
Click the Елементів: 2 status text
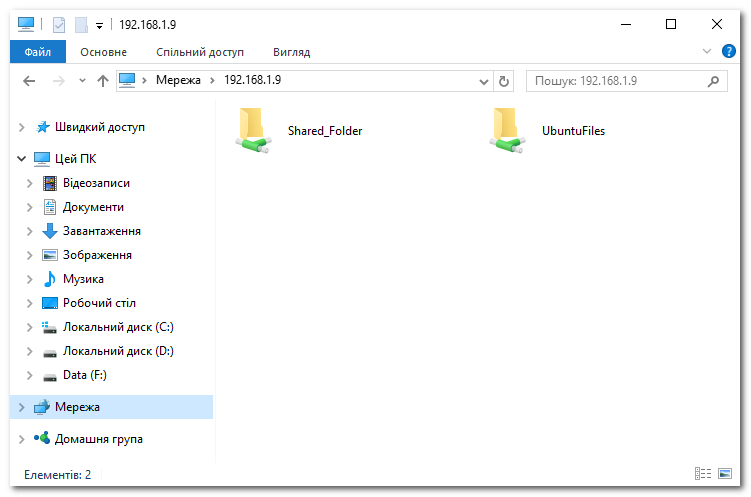57,474
